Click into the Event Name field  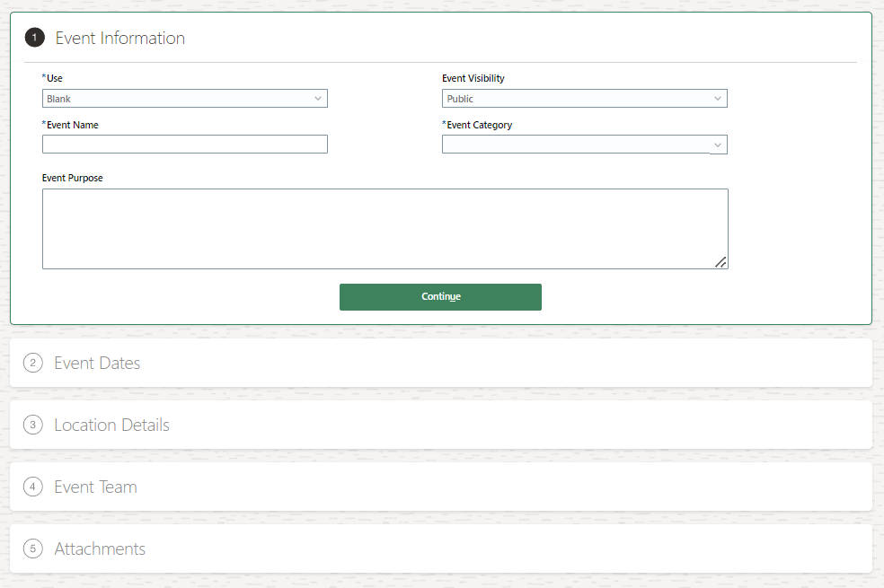tap(184, 145)
